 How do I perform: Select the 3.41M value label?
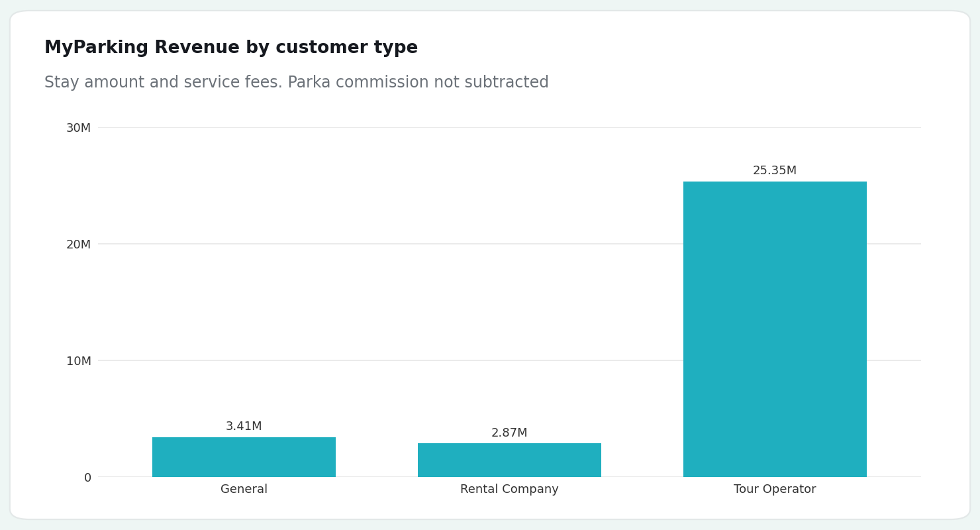click(244, 427)
